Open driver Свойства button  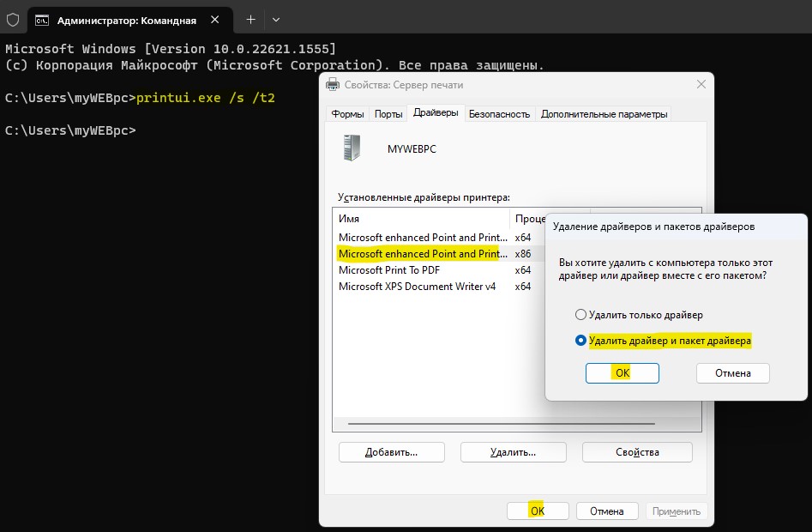click(x=637, y=452)
